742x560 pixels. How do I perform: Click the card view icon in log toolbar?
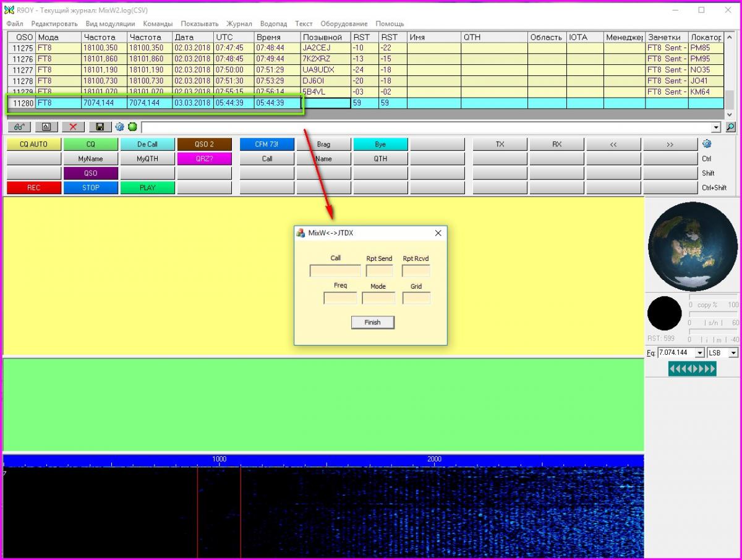[46, 127]
